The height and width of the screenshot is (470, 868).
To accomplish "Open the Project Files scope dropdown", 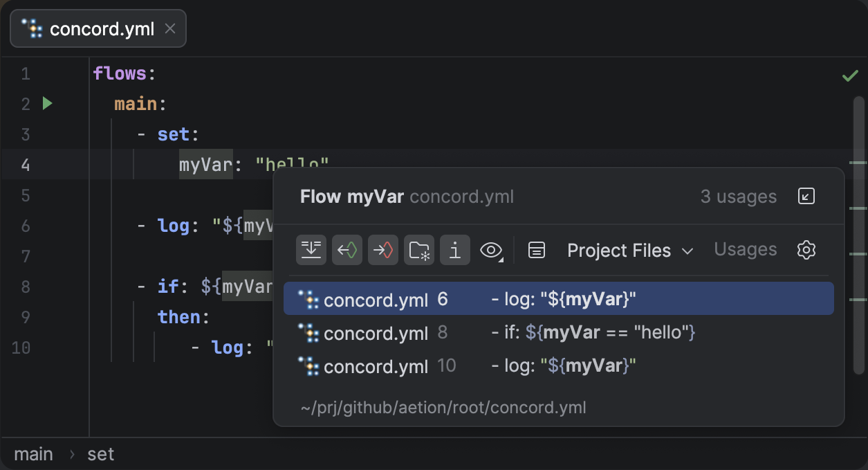I will pos(629,251).
